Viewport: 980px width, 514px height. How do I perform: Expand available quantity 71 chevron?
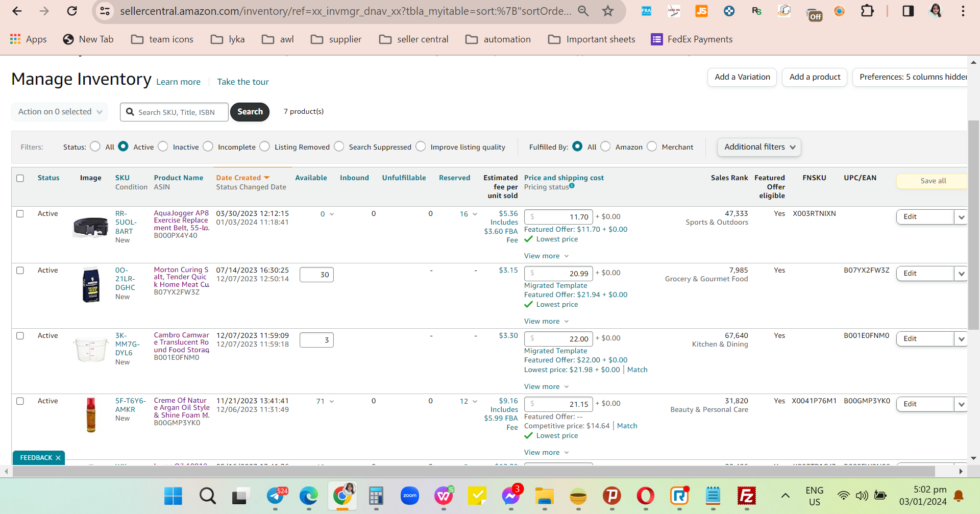coord(332,402)
